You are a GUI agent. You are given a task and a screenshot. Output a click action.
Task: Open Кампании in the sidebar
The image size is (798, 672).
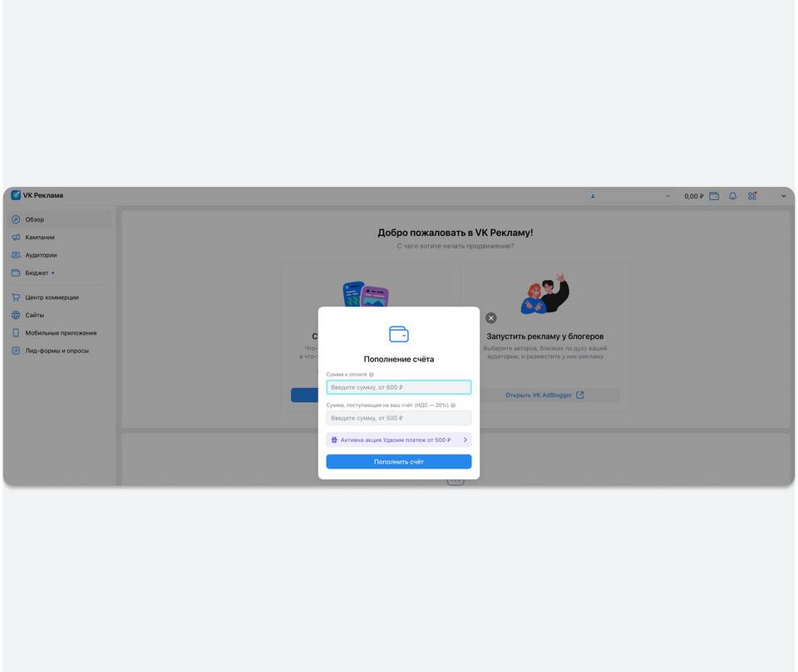pos(59,238)
